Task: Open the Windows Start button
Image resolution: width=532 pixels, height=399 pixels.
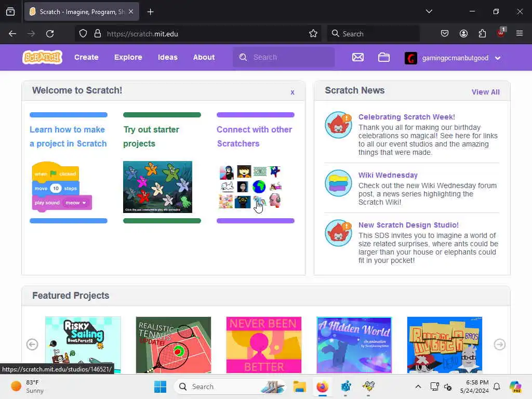Action: 160,387
